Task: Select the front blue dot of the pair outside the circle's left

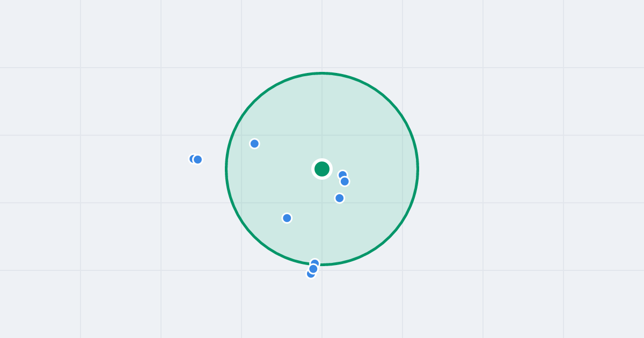Action: click(x=197, y=159)
